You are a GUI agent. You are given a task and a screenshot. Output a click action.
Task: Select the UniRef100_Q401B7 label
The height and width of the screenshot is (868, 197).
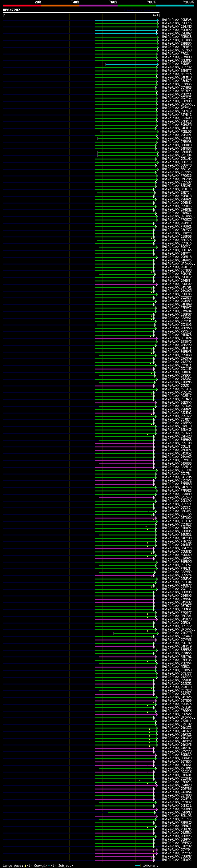(x=176, y=748)
